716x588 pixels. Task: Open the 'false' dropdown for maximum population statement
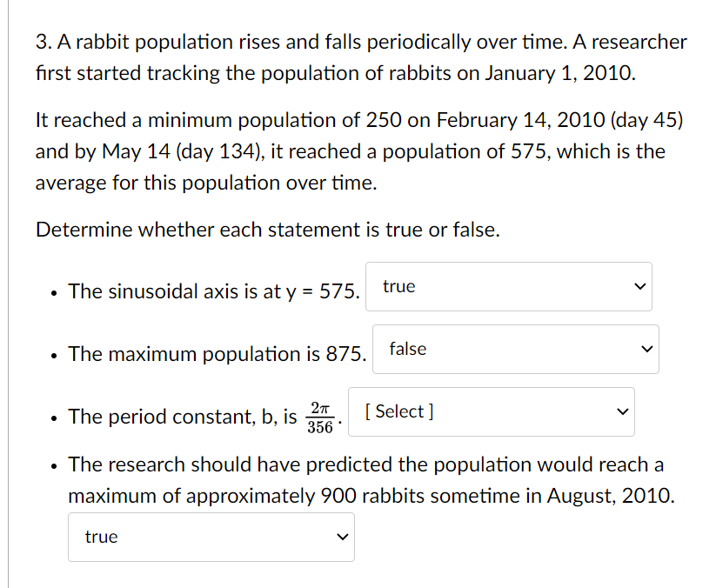[516, 349]
